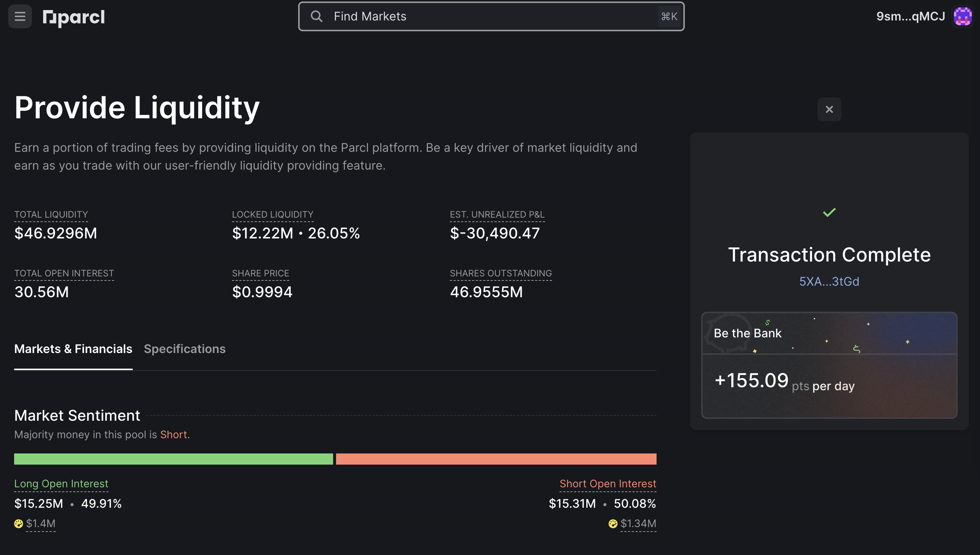
Task: Select the Markets & Financials tab
Action: 73,349
